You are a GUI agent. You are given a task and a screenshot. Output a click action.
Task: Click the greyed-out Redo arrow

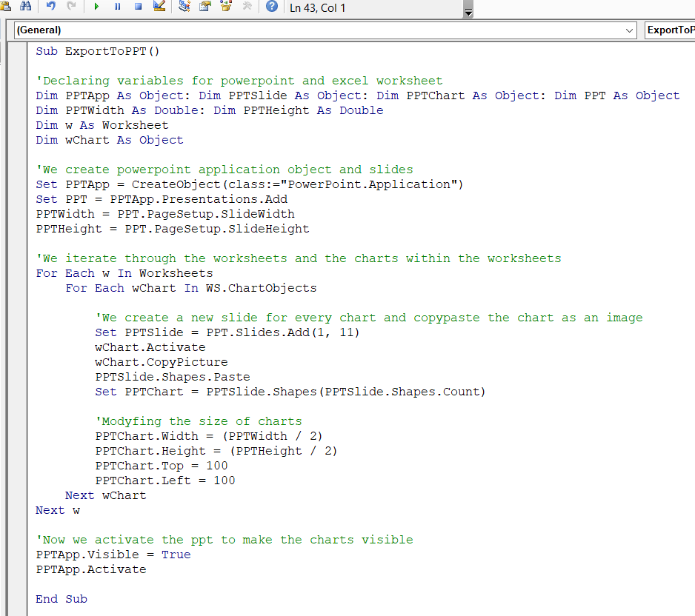pyautogui.click(x=71, y=7)
